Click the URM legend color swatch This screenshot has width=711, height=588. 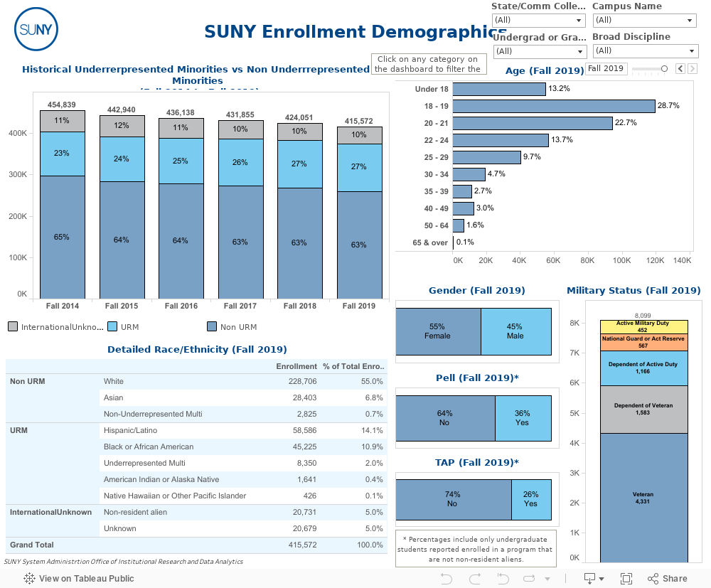coord(112,326)
